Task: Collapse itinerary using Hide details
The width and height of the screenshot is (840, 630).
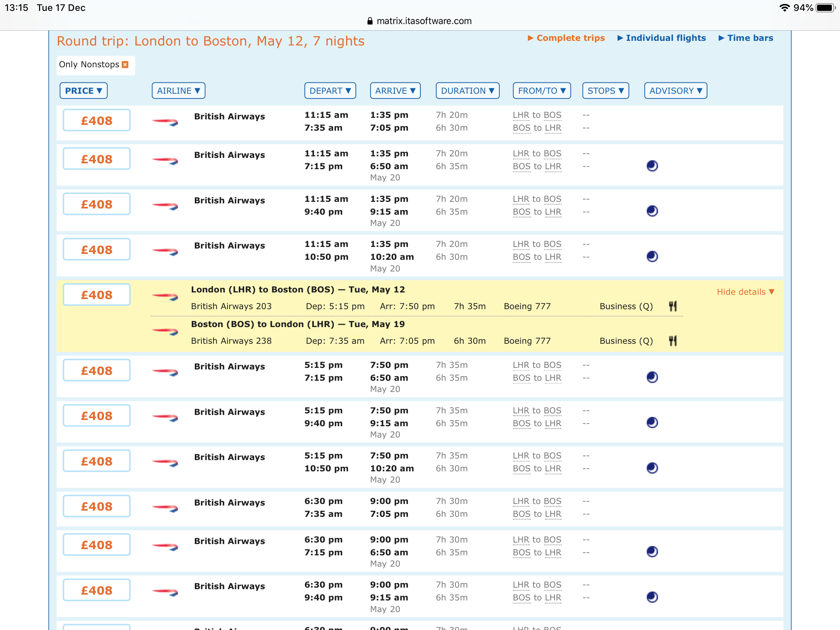Action: coord(745,292)
